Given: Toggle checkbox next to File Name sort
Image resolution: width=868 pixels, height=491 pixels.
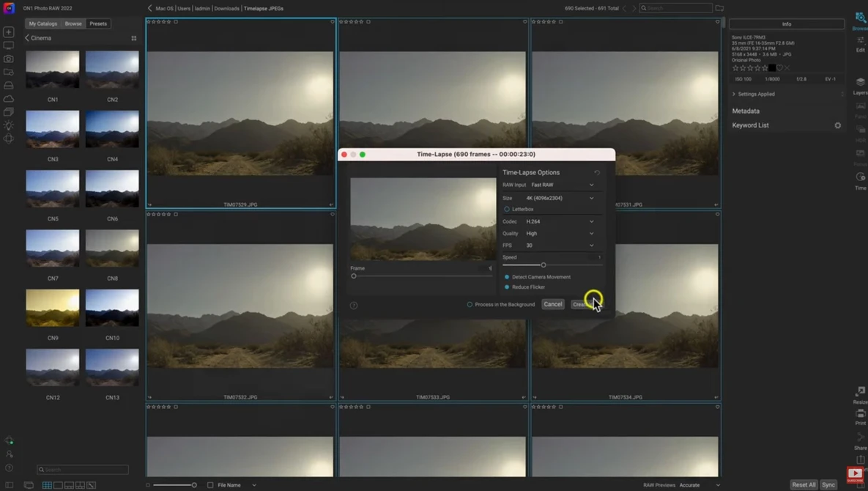Looking at the screenshot, I should (x=209, y=485).
